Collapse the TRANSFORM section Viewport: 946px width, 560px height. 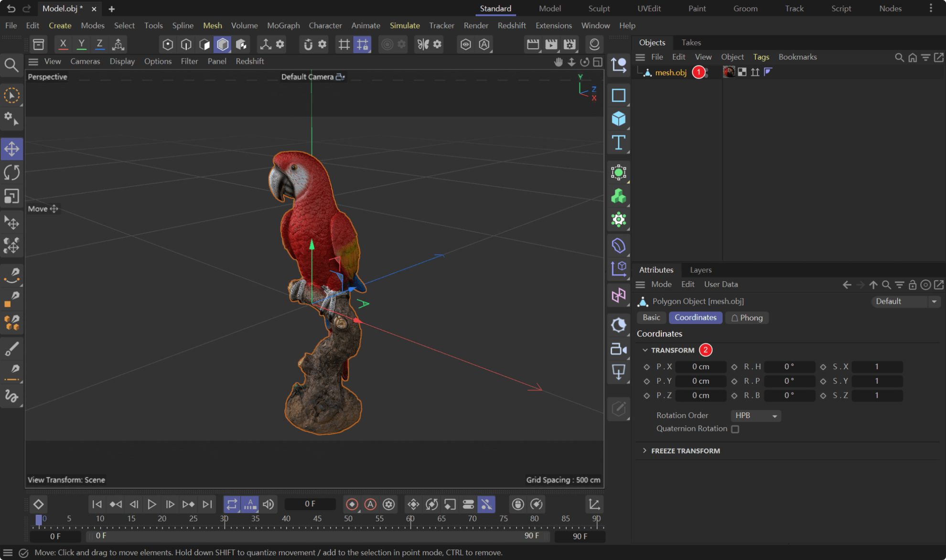645,350
